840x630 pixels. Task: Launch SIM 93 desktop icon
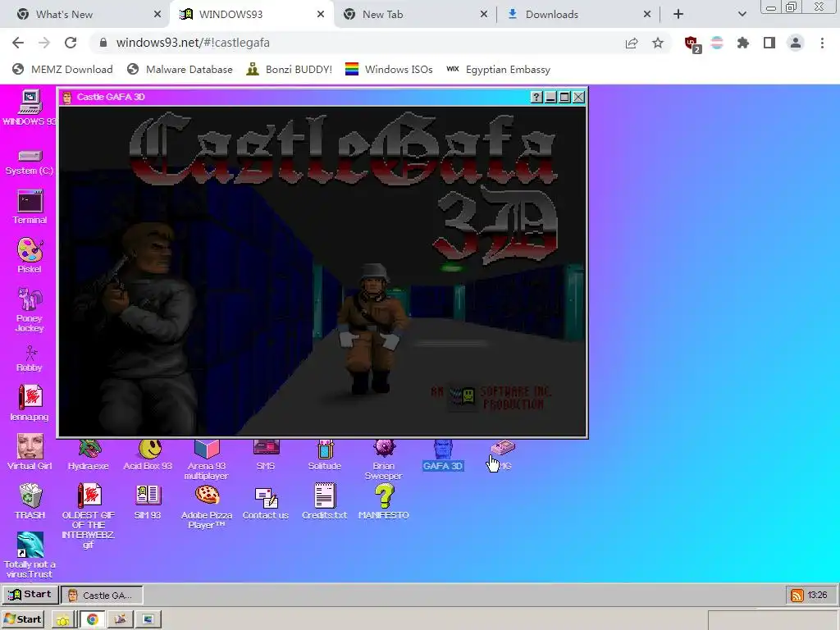point(148,501)
